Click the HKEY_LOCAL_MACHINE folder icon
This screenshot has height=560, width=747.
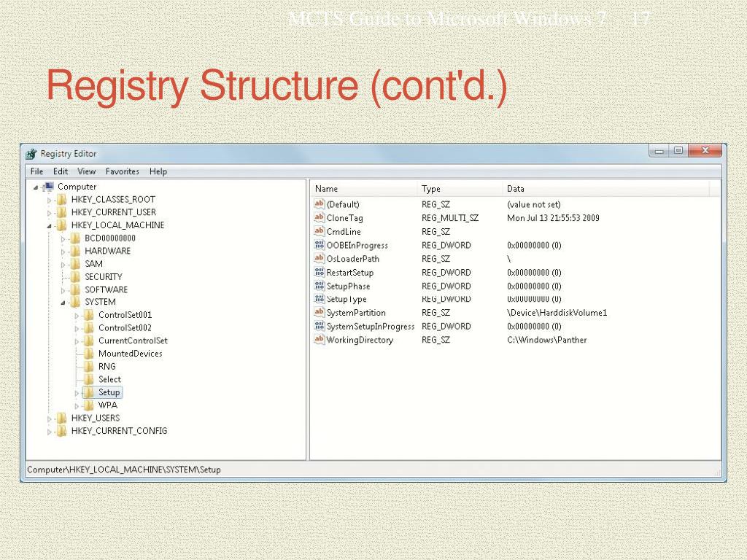[x=61, y=225]
